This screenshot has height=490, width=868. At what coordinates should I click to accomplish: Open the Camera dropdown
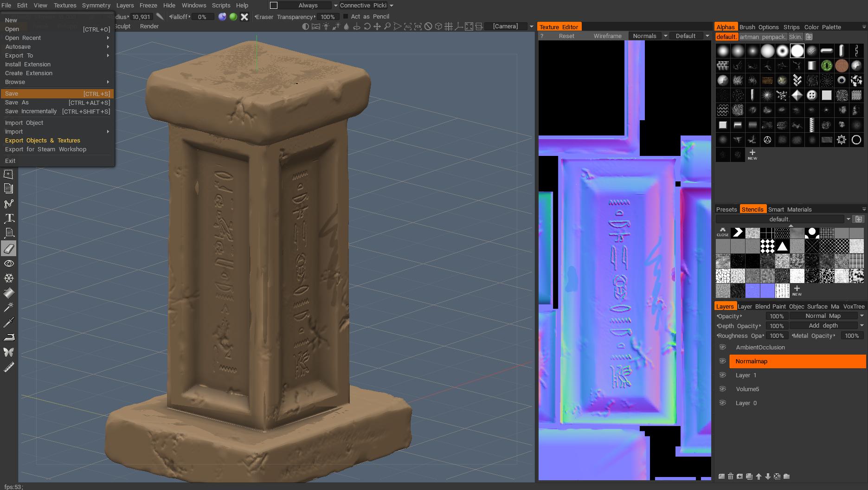pyautogui.click(x=509, y=26)
